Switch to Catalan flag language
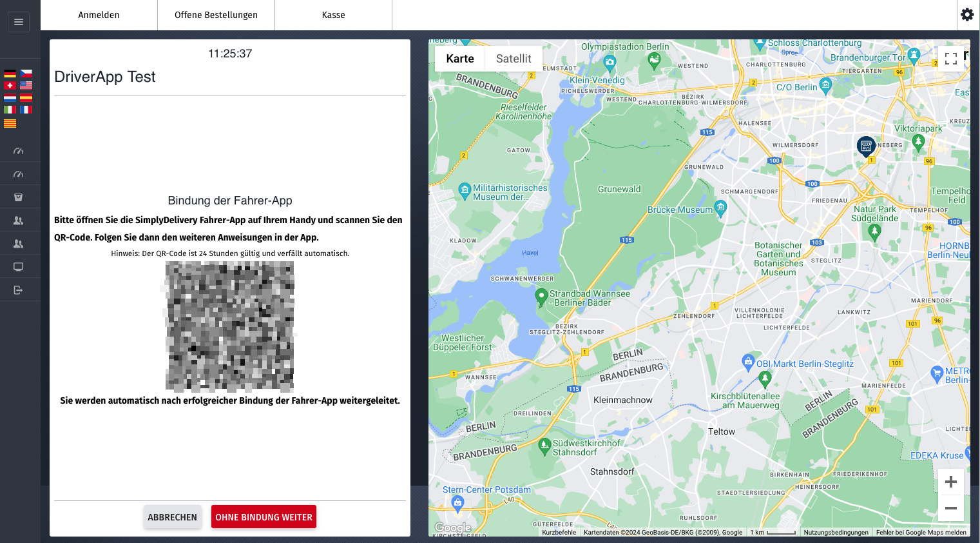Image resolution: width=980 pixels, height=543 pixels. (x=10, y=124)
